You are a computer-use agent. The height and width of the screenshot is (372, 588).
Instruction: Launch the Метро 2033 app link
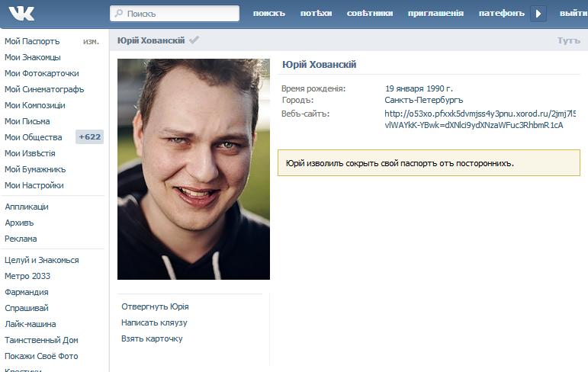27,276
